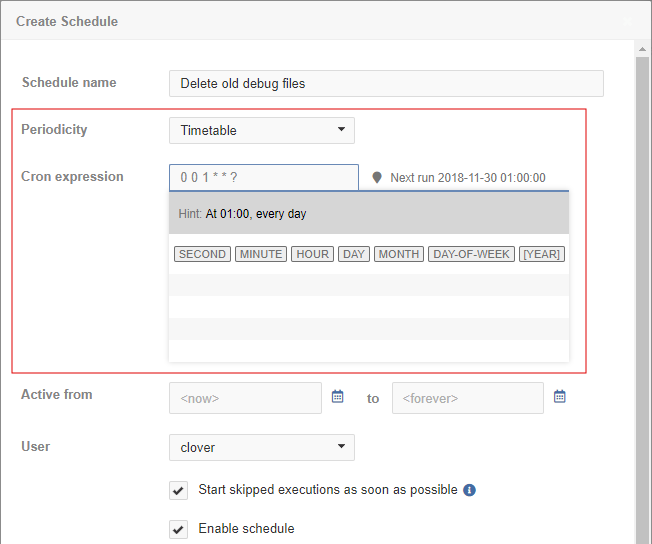Expand the User dropdown showing clover

pos(261,447)
